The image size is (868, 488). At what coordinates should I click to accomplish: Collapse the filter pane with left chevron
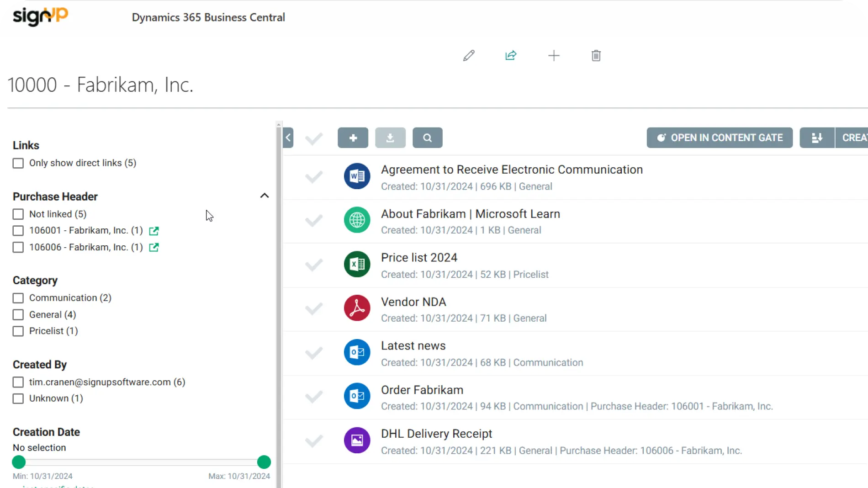click(288, 138)
